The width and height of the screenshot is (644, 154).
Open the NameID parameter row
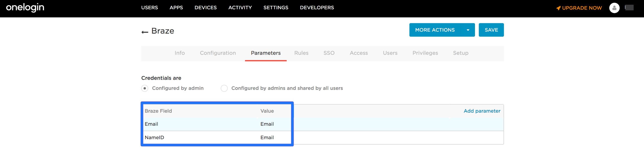154,138
